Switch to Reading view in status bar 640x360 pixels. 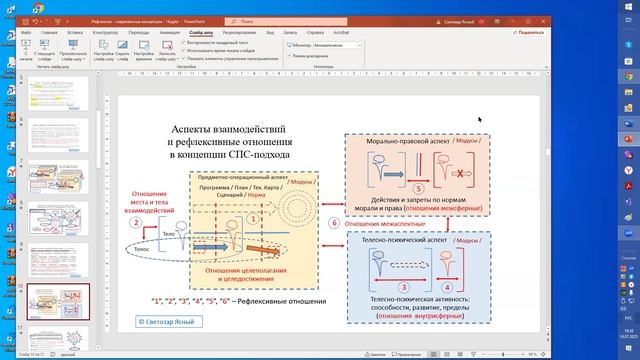point(460,355)
